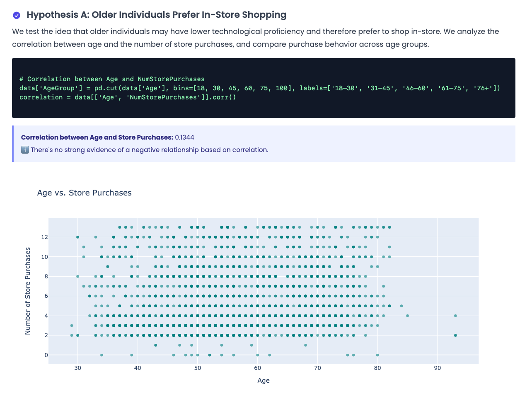Click the data point at age 84, 5 purchases
532x403 pixels.
tap(401, 306)
